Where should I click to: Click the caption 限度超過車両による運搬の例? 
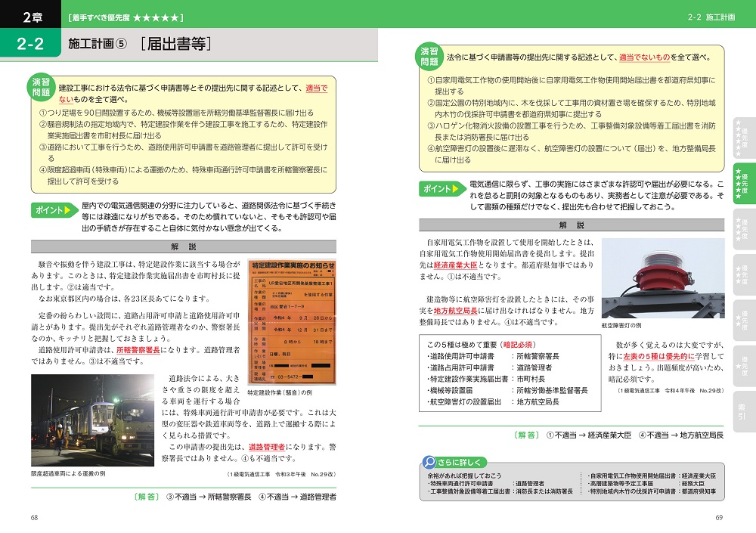pyautogui.click(x=68, y=474)
